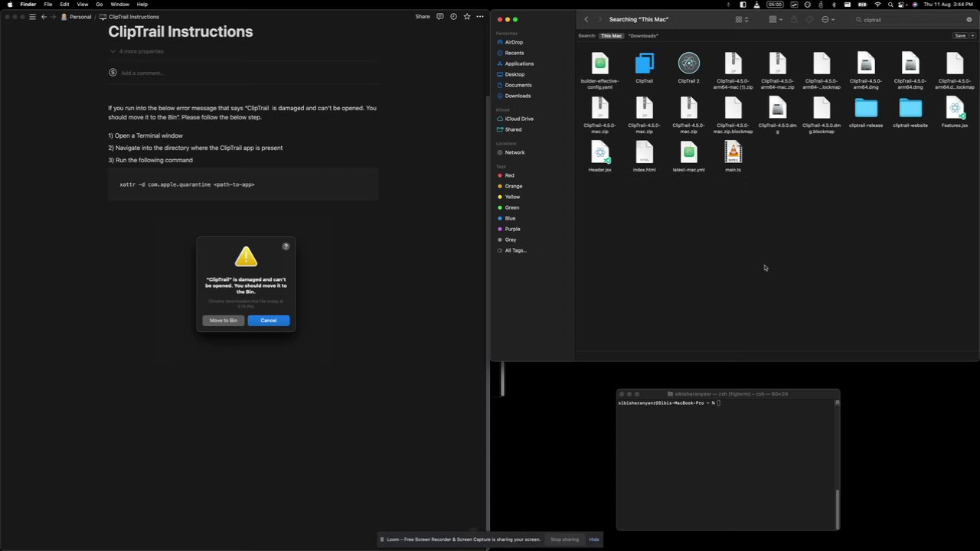Open Network in Finder sidebar
Screen dimensions: 980x551
[514, 152]
